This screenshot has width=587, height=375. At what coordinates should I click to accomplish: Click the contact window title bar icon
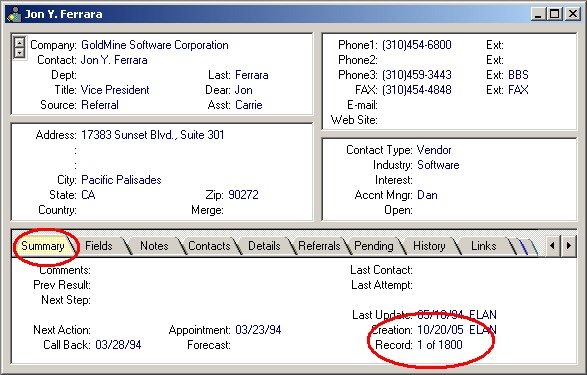point(15,14)
